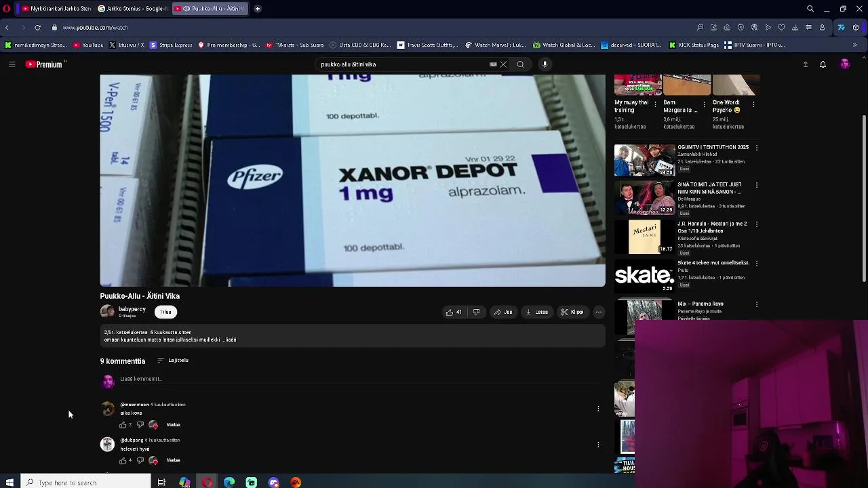Open the babypercy channel name link
The height and width of the screenshot is (488, 868).
click(x=132, y=309)
